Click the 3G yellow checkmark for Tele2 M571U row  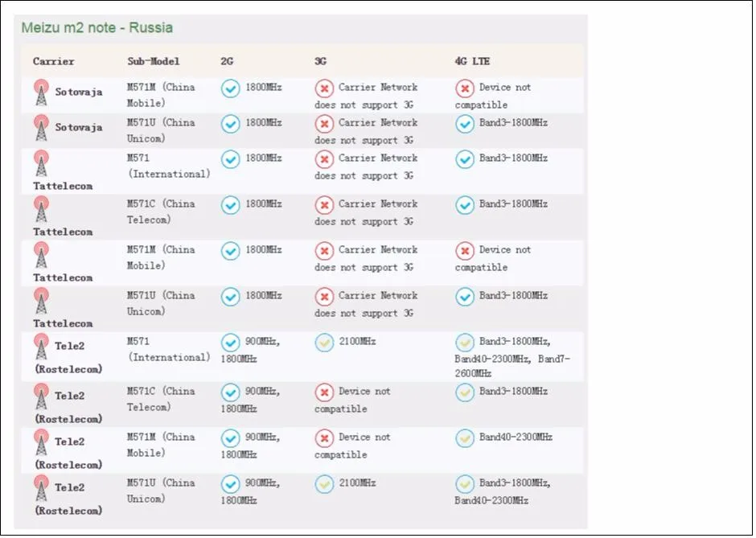pyautogui.click(x=324, y=484)
